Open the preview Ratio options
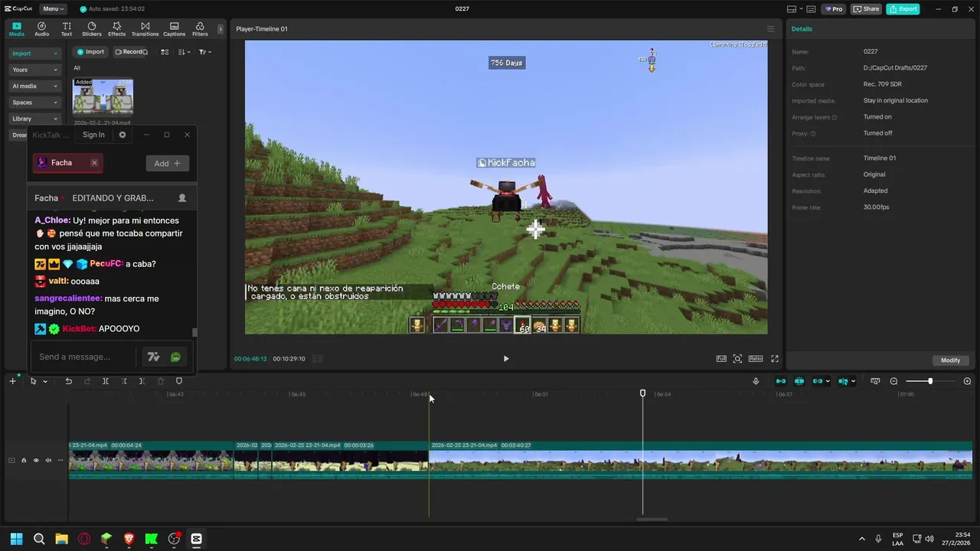The image size is (980, 551). pos(756,358)
